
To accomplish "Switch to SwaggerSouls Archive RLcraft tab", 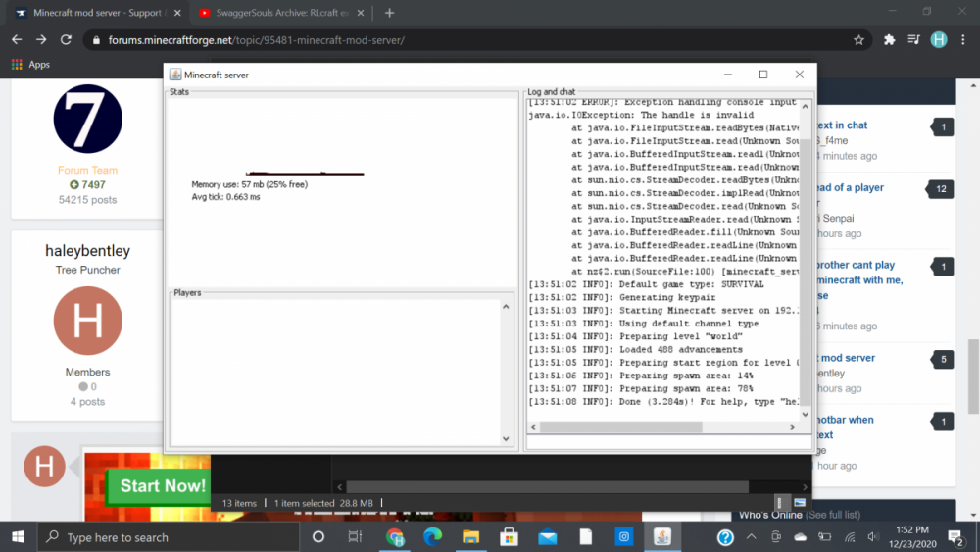I will pyautogui.click(x=274, y=13).
